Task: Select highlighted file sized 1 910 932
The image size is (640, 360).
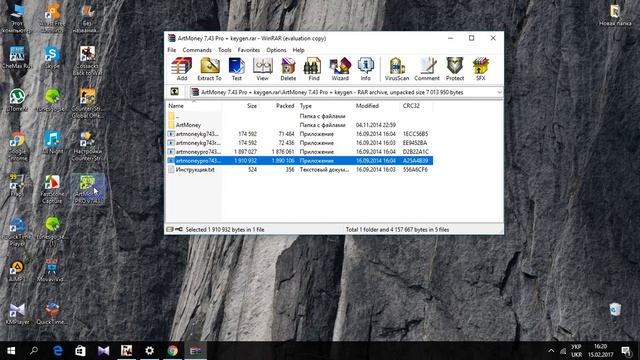Action: [x=300, y=161]
